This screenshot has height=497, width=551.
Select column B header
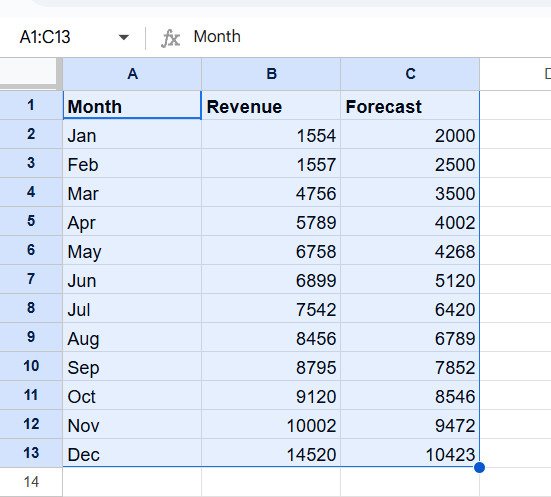coord(271,74)
